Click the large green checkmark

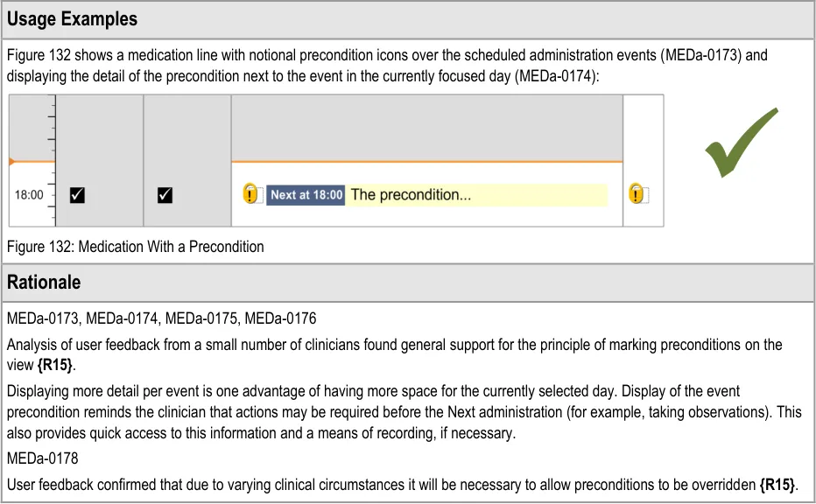tap(741, 142)
